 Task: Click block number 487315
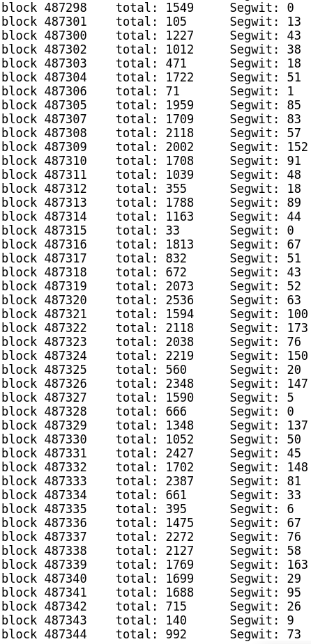[66, 230]
